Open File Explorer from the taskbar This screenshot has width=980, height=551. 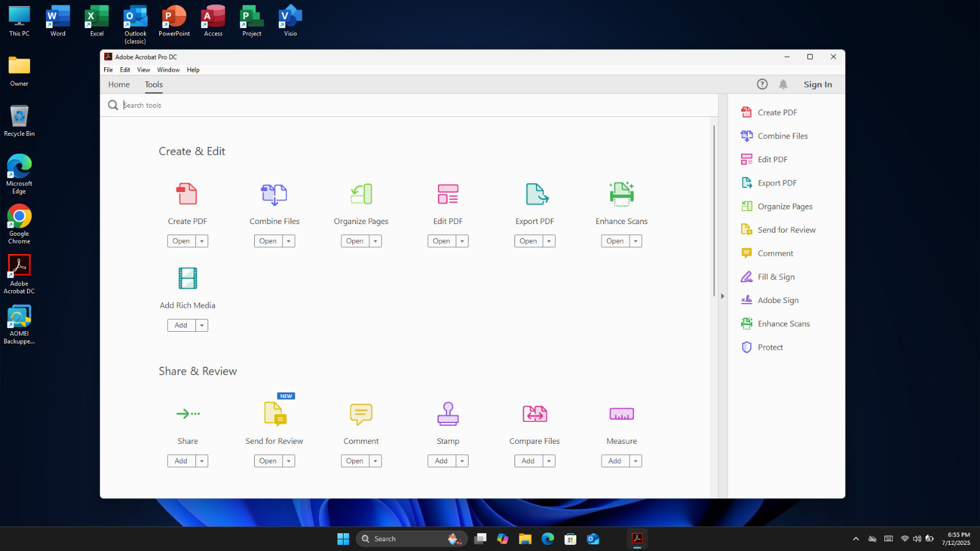point(525,539)
